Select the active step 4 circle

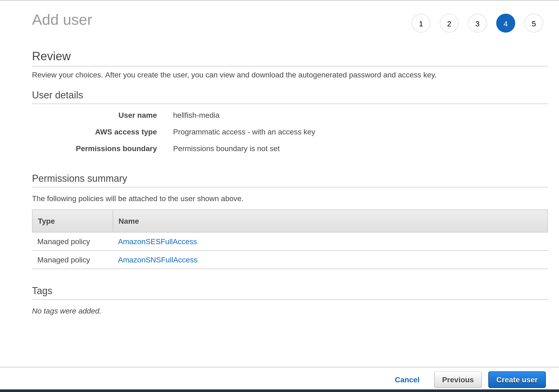[x=506, y=23]
